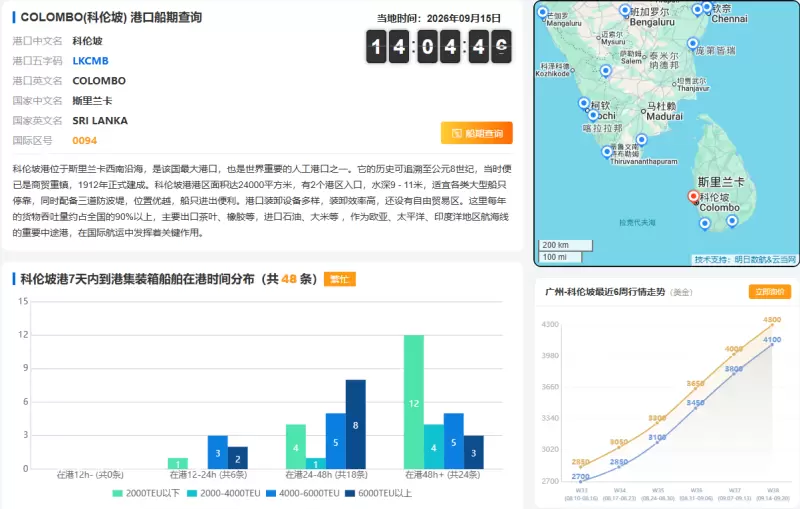This screenshot has height=509, width=800.
Task: Click the international code 0094
Action: tap(85, 141)
